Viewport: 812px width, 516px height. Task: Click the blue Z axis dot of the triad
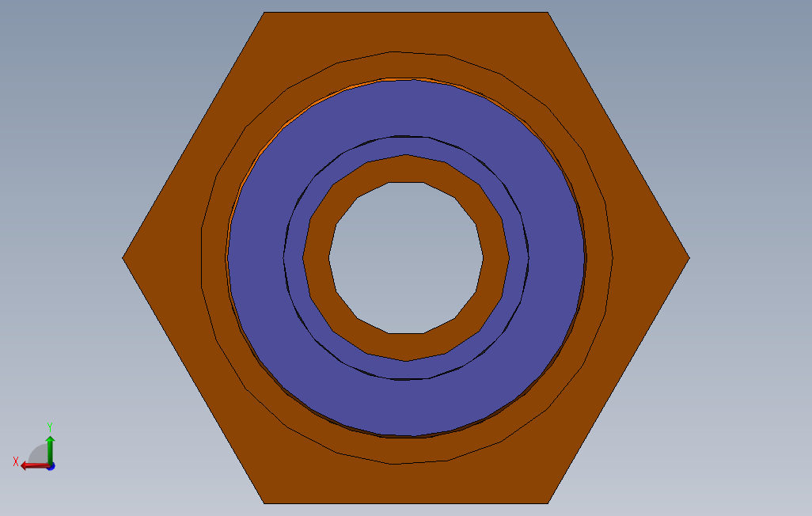click(x=51, y=466)
